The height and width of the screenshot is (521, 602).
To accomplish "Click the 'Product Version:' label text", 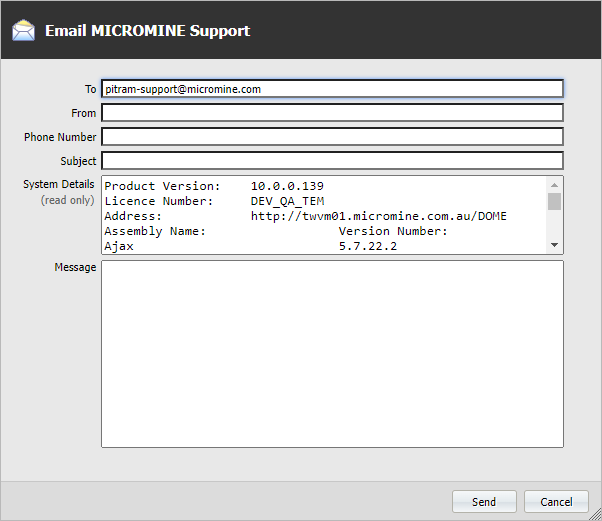I will (x=162, y=186).
